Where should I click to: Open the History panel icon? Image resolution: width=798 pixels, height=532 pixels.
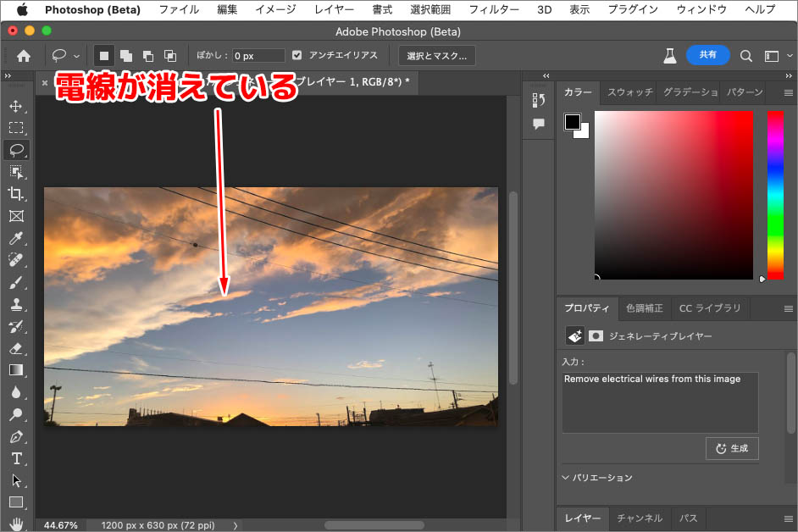pos(539,100)
